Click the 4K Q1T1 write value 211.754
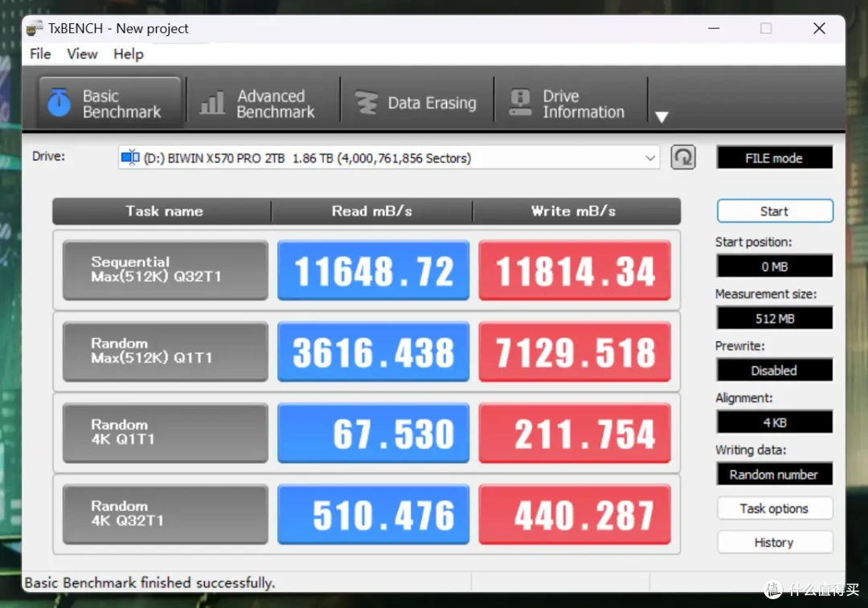Viewport: 868px width, 608px height. click(575, 433)
